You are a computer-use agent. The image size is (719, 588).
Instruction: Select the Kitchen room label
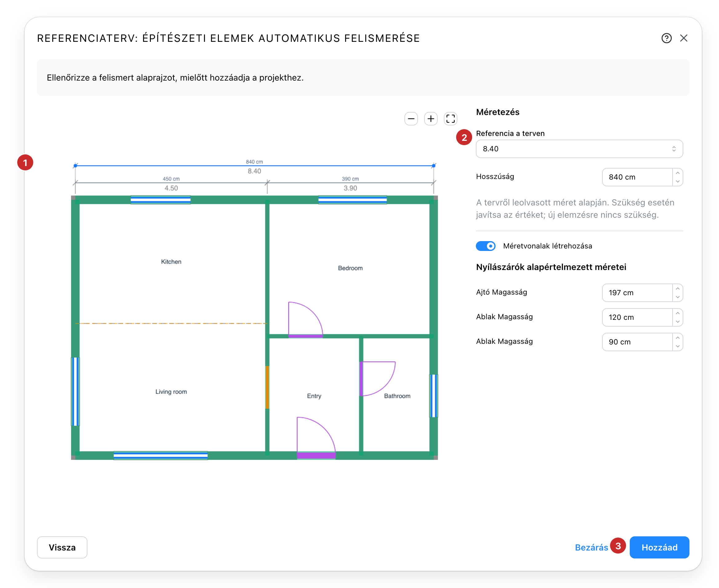coord(171,262)
